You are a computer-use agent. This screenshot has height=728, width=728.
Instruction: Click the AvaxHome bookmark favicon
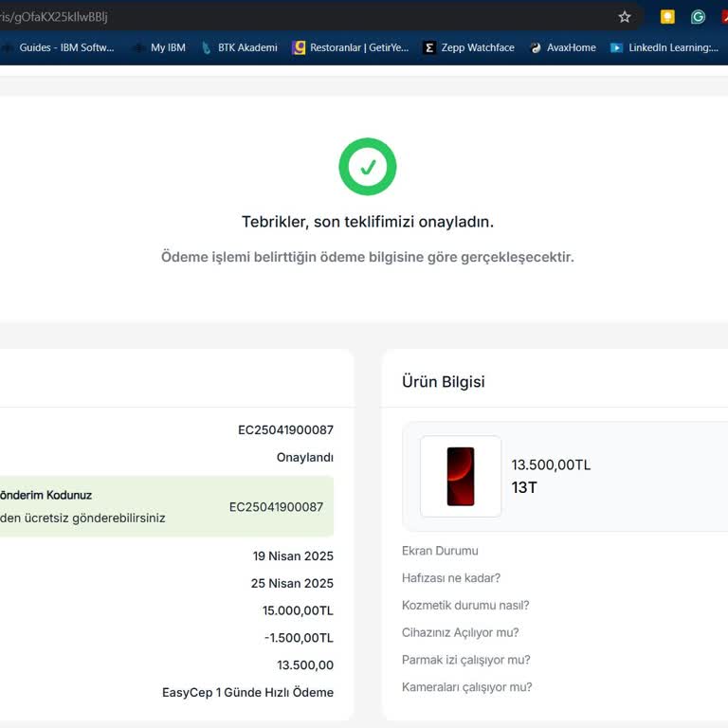point(536,47)
